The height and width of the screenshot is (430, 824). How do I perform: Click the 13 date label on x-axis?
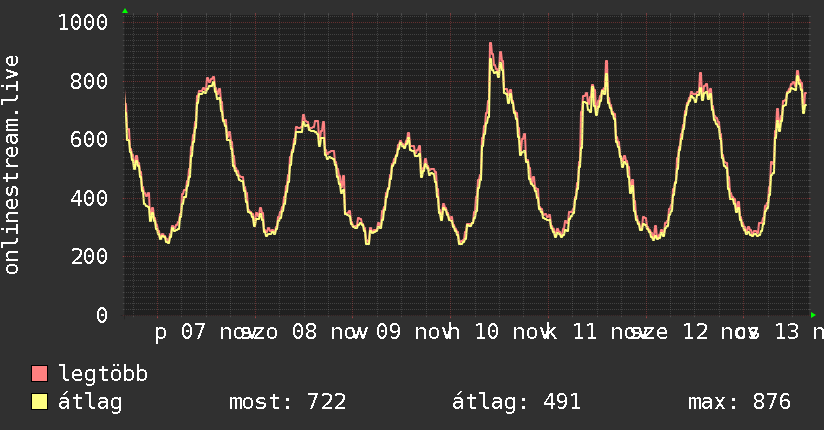787,332
